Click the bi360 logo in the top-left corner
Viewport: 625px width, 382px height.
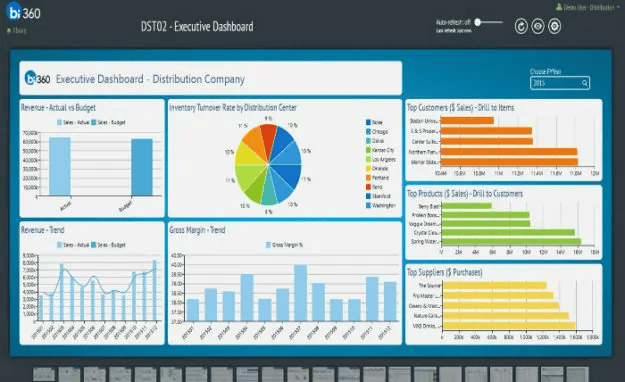24,12
